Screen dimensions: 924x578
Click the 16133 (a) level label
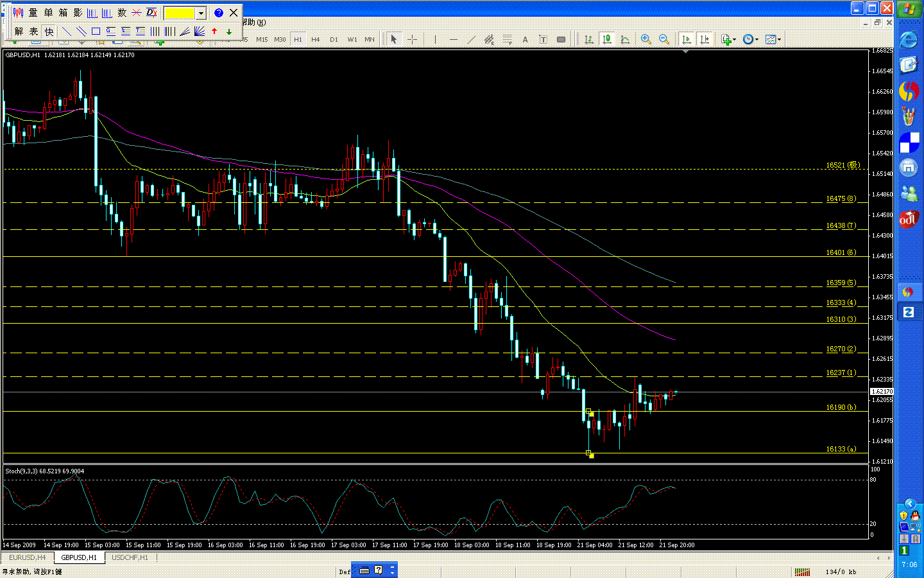click(x=841, y=449)
